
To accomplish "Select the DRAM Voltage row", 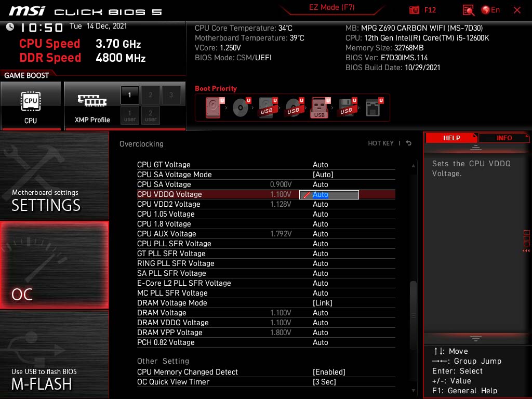I will point(266,312).
